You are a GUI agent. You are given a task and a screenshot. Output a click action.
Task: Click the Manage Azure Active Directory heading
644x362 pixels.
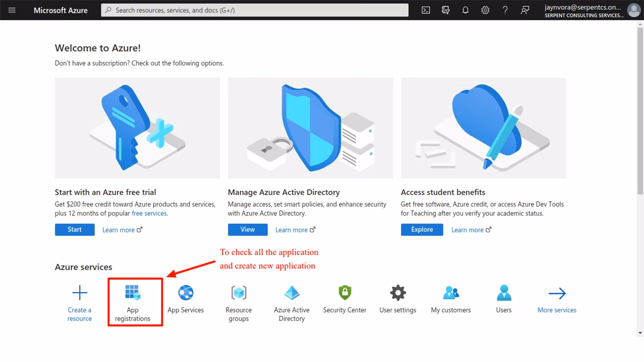pyautogui.click(x=284, y=192)
